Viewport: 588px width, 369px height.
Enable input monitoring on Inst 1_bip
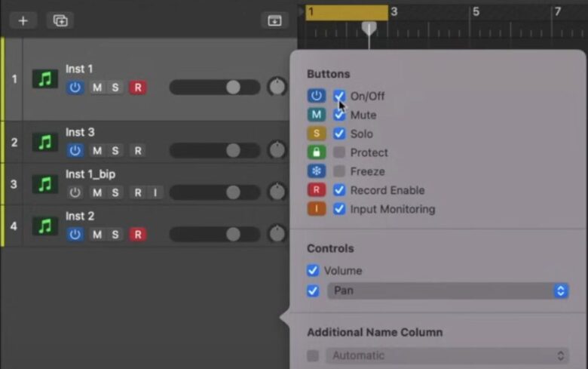[155, 192]
